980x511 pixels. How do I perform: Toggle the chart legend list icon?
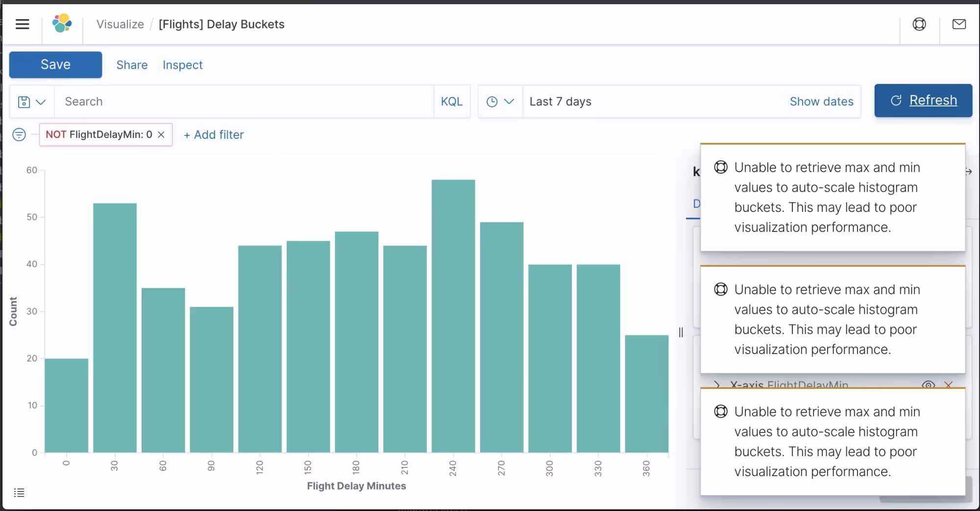tap(19, 492)
